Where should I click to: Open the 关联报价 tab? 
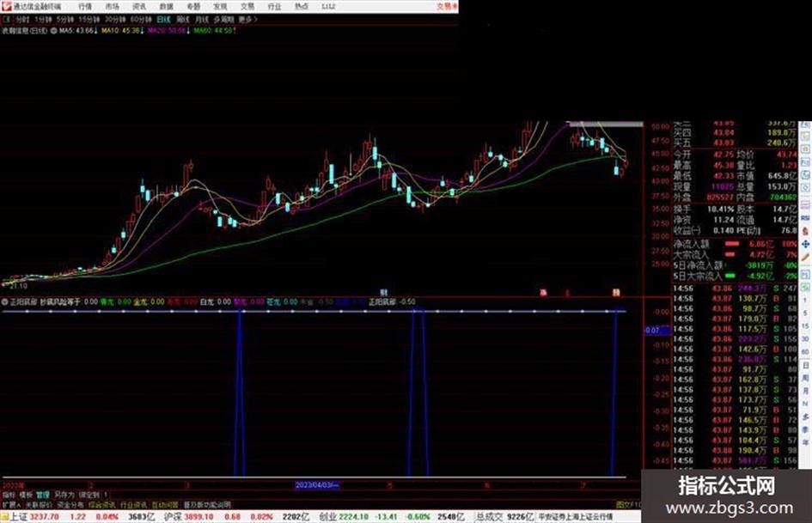point(39,504)
